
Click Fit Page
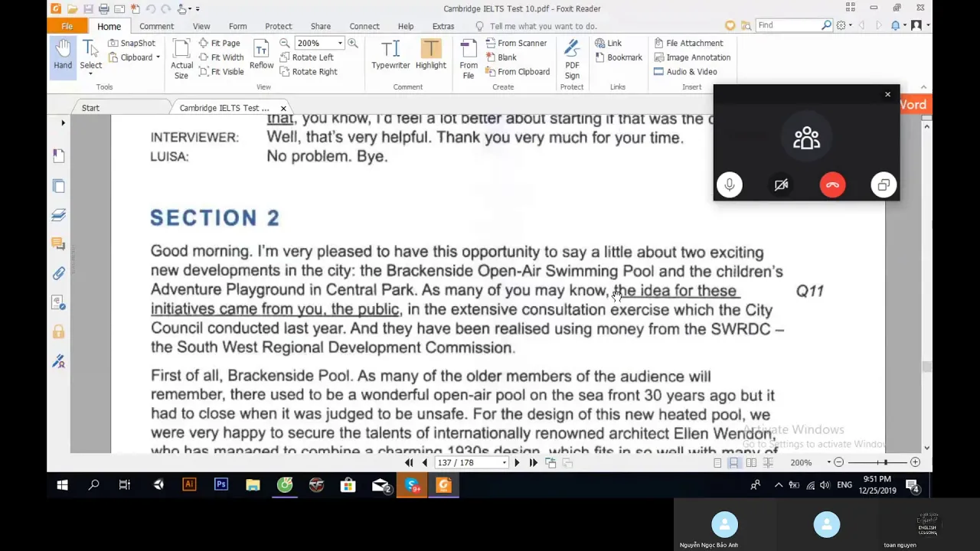tap(220, 43)
